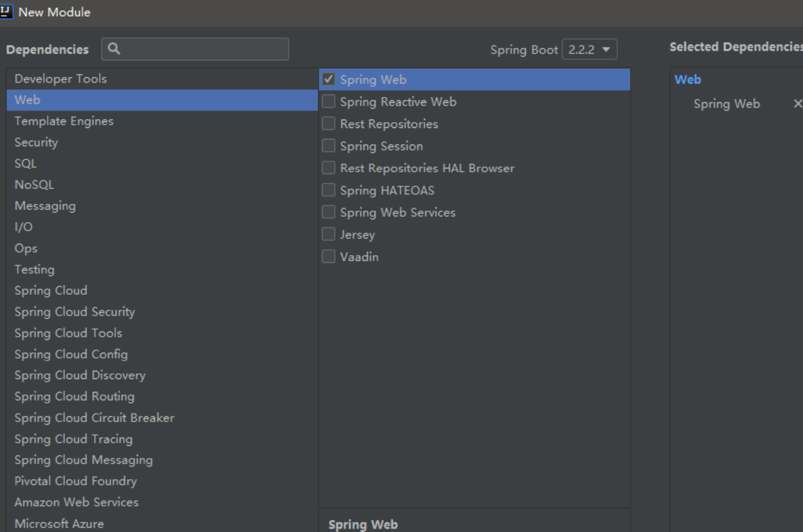Select the Web category
Image resolution: width=803 pixels, height=532 pixels.
tap(162, 100)
